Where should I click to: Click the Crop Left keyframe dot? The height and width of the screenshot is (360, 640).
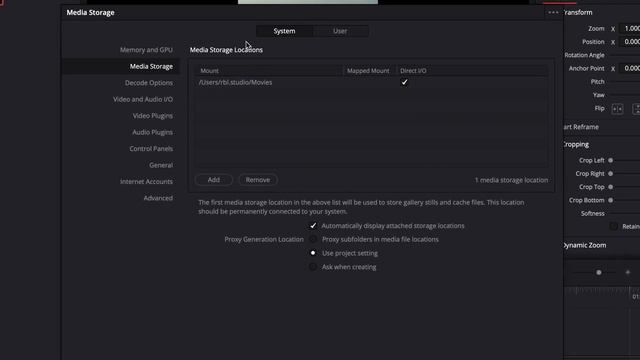coord(610,160)
